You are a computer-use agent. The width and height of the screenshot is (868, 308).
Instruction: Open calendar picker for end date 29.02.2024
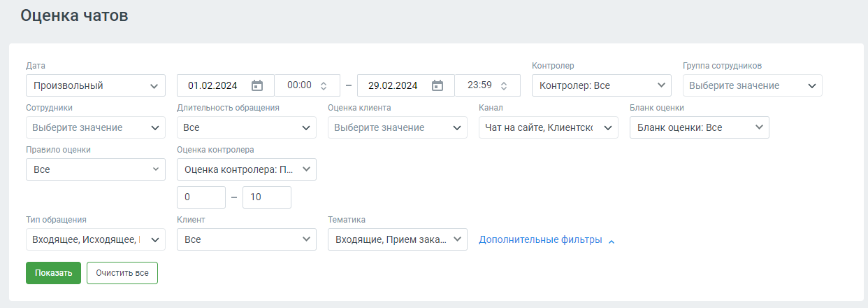437,85
